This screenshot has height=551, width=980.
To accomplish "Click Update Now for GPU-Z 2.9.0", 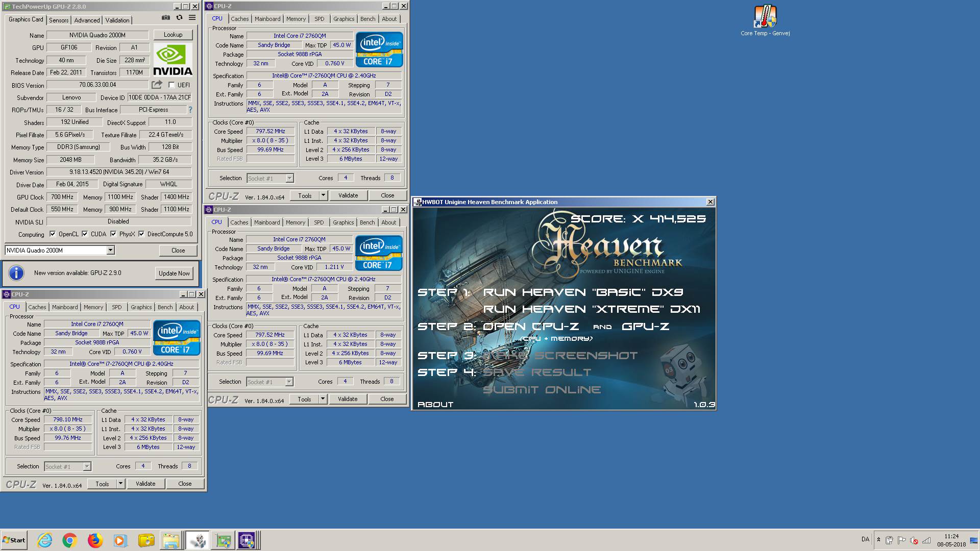I will (x=174, y=273).
